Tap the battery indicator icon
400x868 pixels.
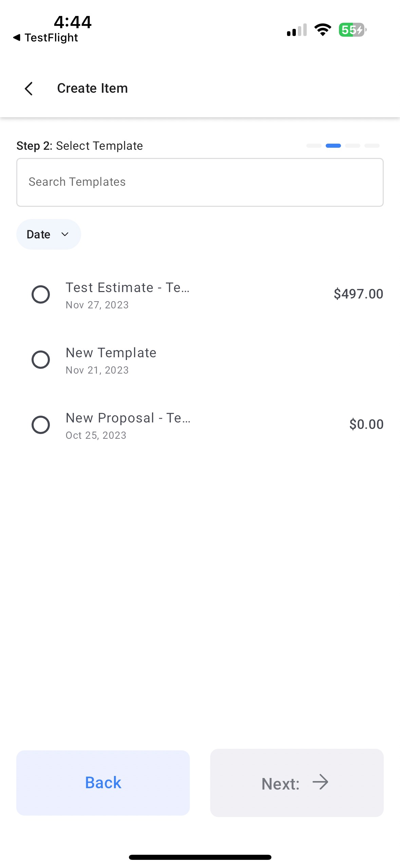352,30
